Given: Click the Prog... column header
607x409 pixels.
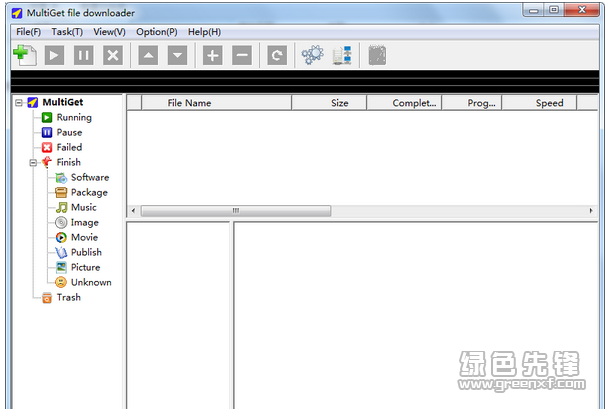Looking at the screenshot, I should [x=472, y=103].
